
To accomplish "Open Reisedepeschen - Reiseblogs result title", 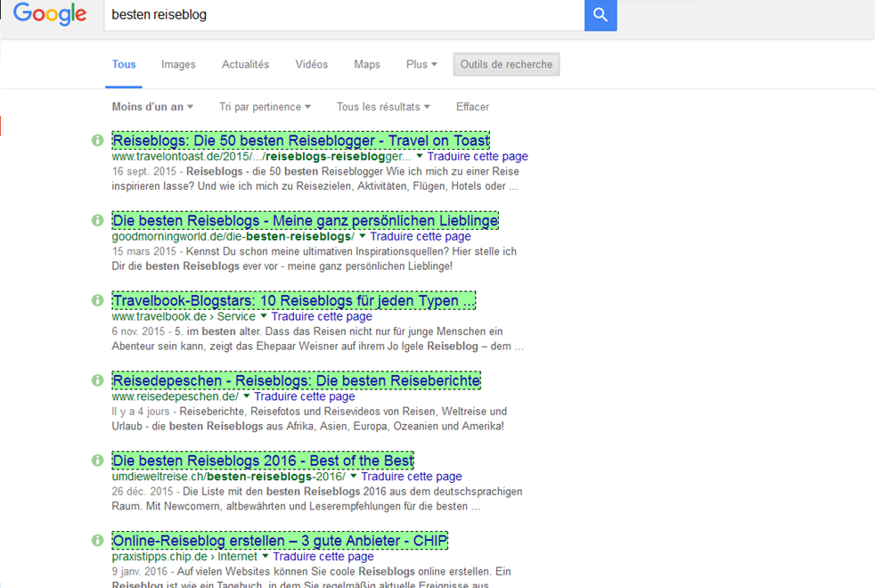I will [x=297, y=380].
